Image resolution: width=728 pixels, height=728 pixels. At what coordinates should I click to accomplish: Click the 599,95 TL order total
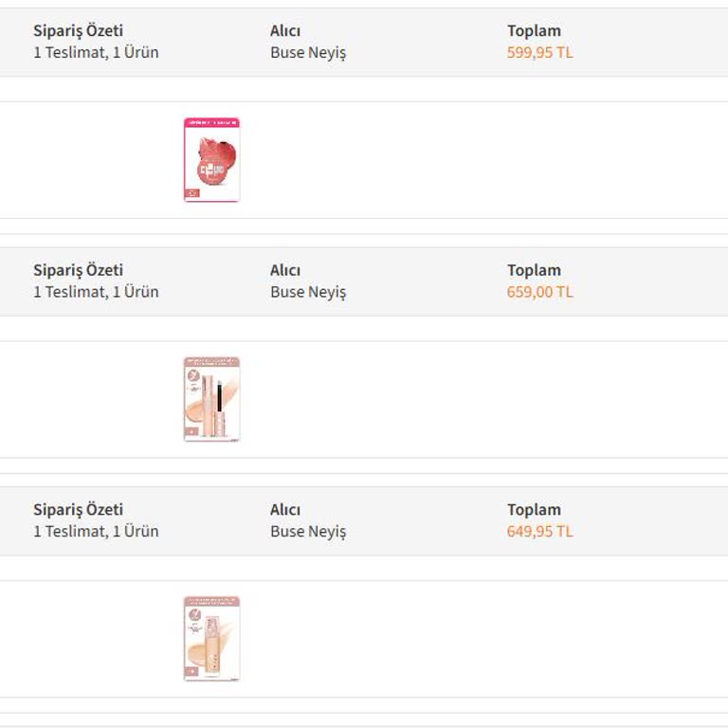[x=539, y=53]
